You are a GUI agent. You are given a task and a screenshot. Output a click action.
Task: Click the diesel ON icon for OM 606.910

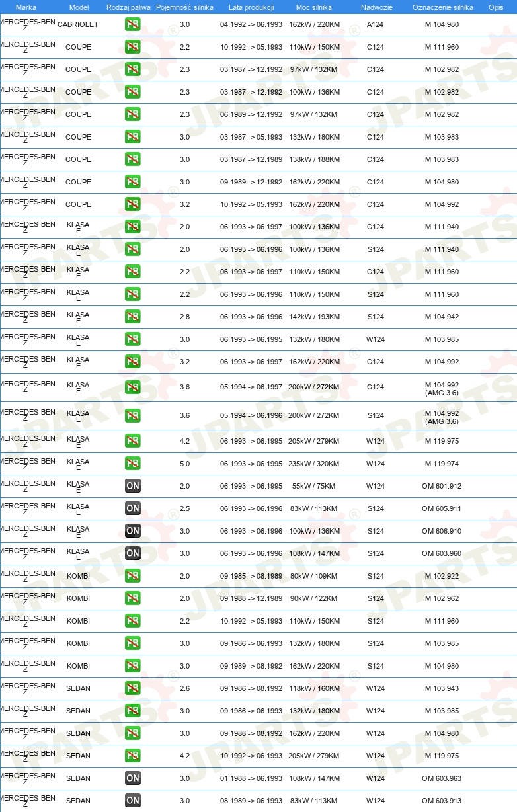click(133, 531)
